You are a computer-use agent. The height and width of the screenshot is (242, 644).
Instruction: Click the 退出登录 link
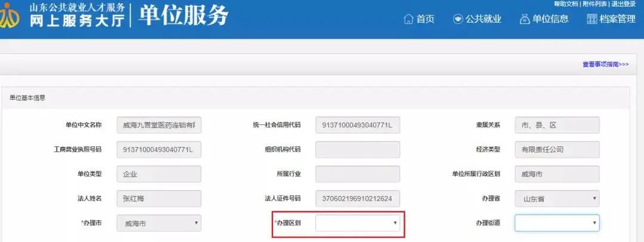point(624,4)
